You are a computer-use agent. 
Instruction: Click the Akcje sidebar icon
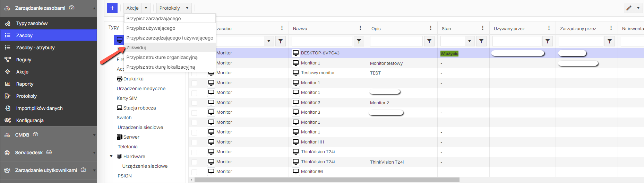click(x=8, y=72)
